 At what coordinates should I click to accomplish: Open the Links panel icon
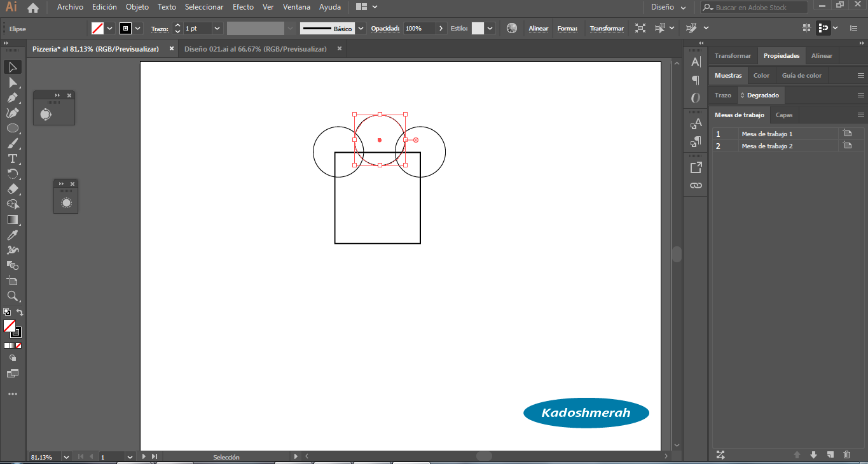pyautogui.click(x=696, y=185)
